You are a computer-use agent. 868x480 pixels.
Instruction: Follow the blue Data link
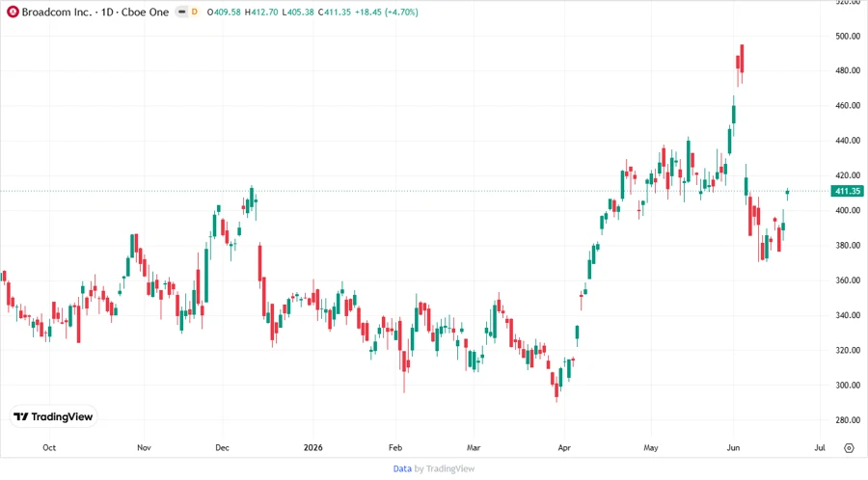tap(402, 469)
